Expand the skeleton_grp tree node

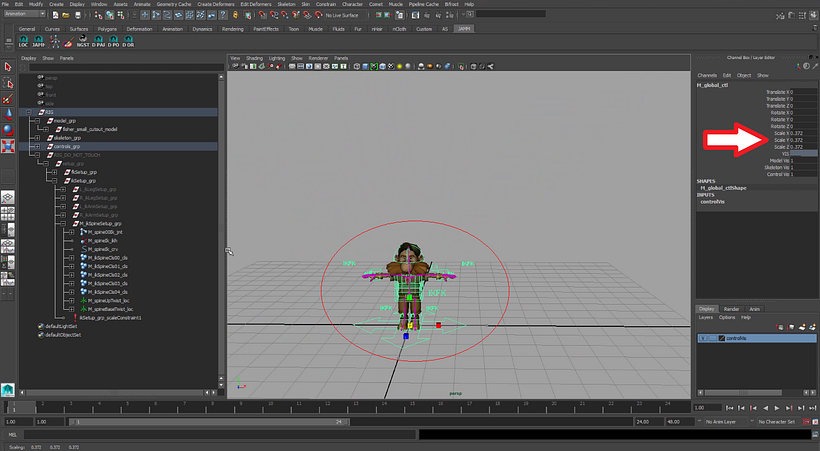click(37, 138)
